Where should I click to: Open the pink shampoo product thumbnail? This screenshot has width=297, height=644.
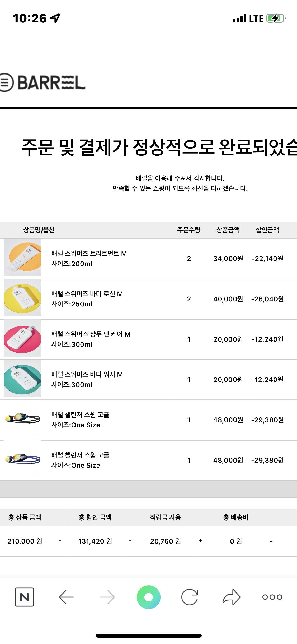pyautogui.click(x=22, y=338)
